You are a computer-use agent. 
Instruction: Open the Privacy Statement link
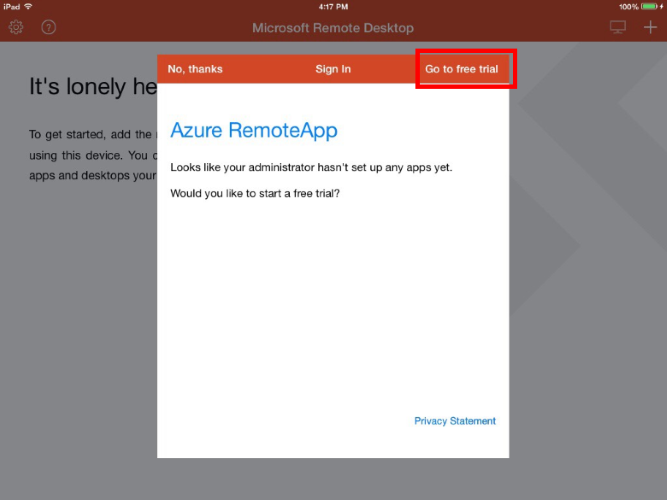pyautogui.click(x=455, y=421)
